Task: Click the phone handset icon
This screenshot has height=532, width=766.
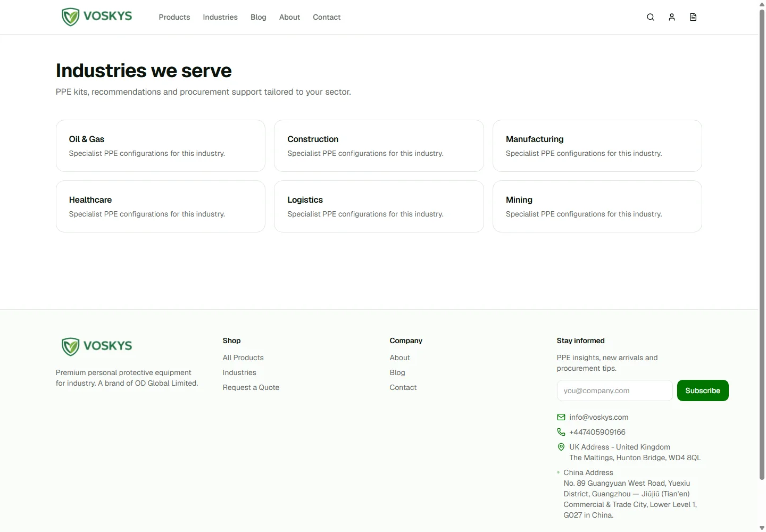Action: pyautogui.click(x=561, y=432)
